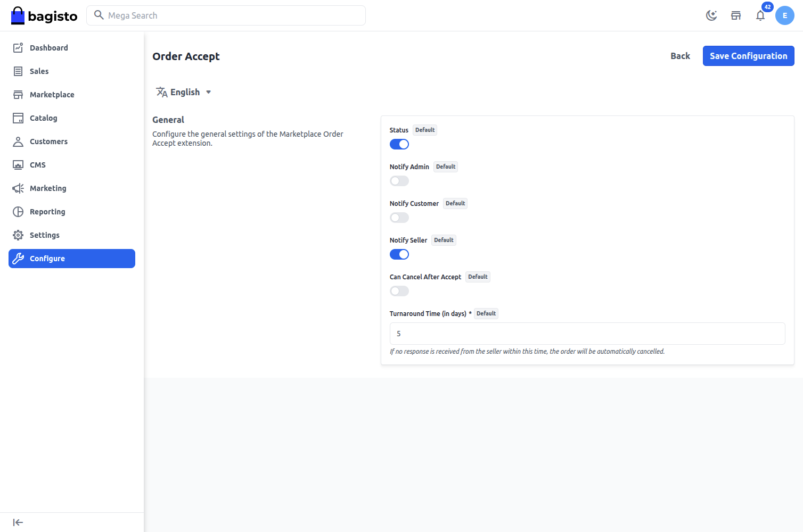Click the Marketplace sidebar icon

click(18, 95)
